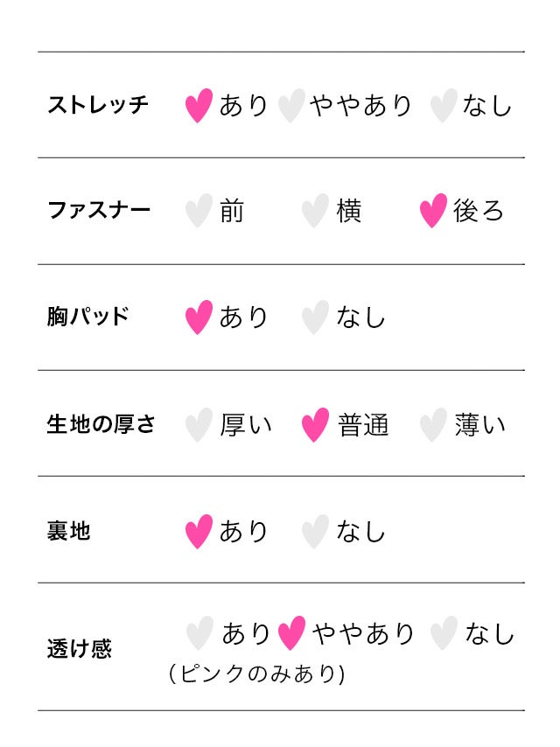Image resolution: width=560 pixels, height=747 pixels.
Task: Click the (ピンクのみあり) note text
Action: tap(256, 674)
